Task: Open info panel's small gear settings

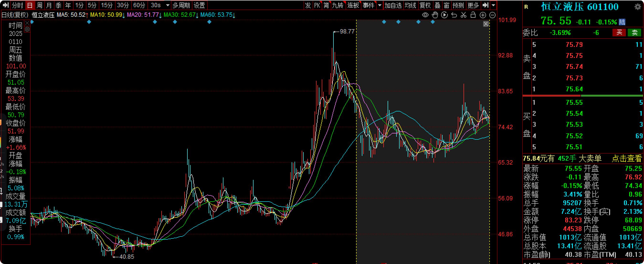Action: point(27,29)
